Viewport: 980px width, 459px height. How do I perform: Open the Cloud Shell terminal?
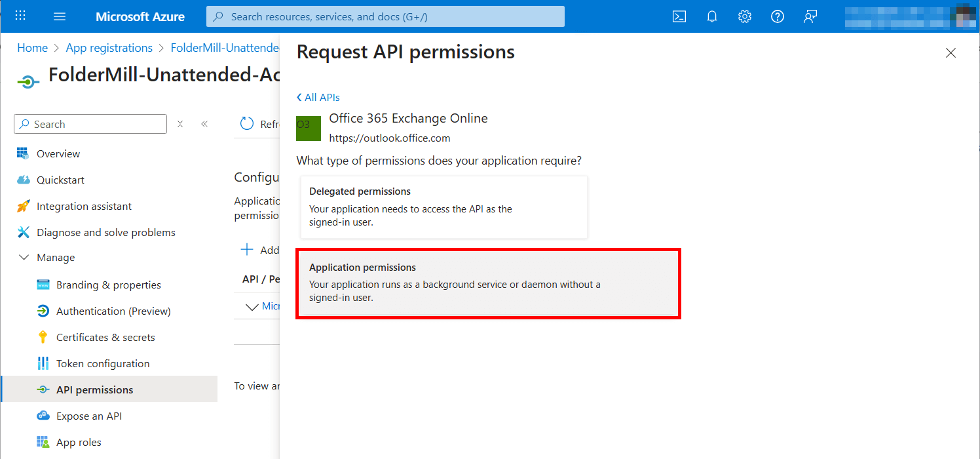(679, 16)
